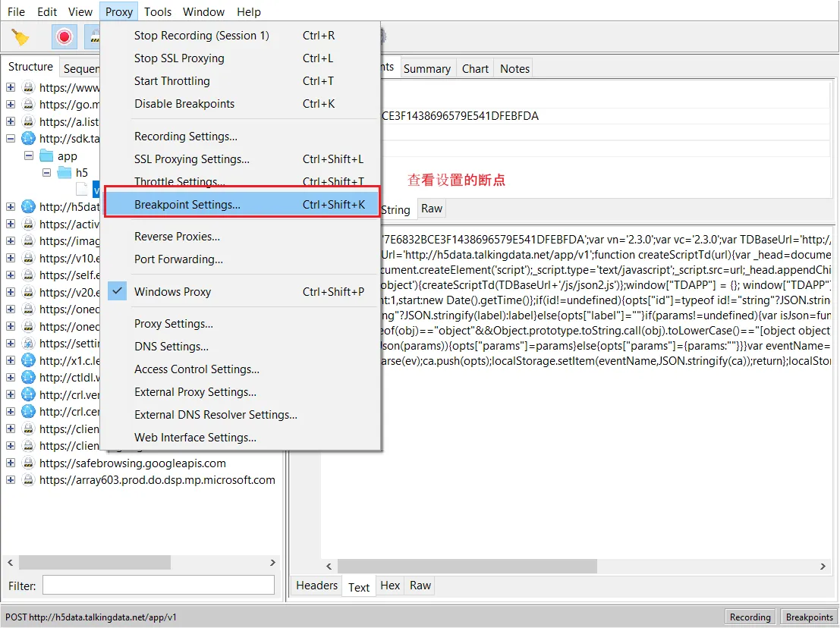
Task: Click the response text horizontal scrollbar thumb
Action: tap(467, 567)
